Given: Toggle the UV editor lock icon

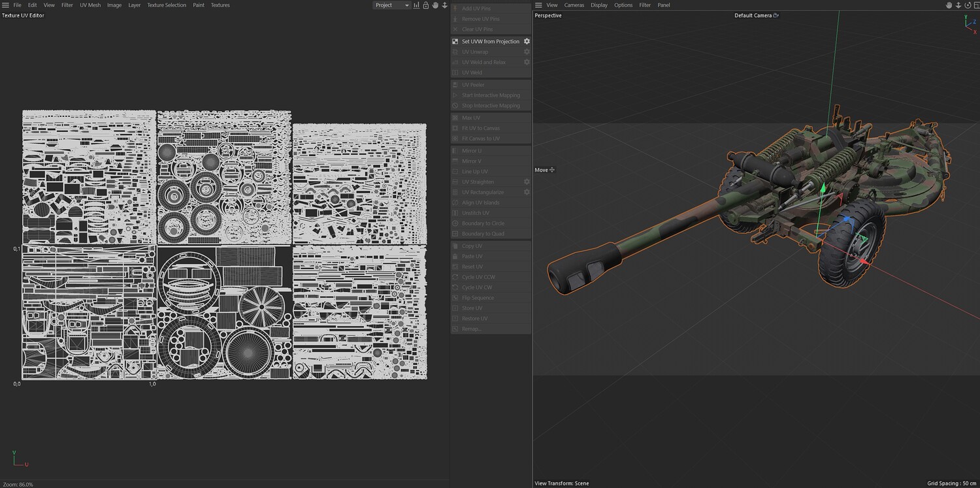Looking at the screenshot, I should [x=425, y=5].
